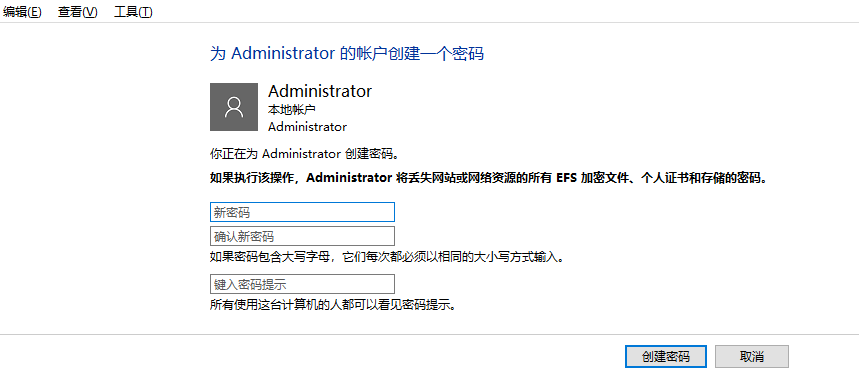The height and width of the screenshot is (392, 859).
Task: Click the 创建密码 button
Action: coord(666,356)
